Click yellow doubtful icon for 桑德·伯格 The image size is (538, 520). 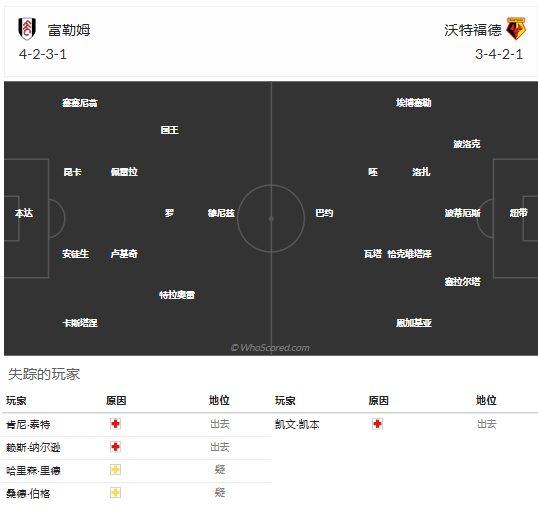pos(115,493)
